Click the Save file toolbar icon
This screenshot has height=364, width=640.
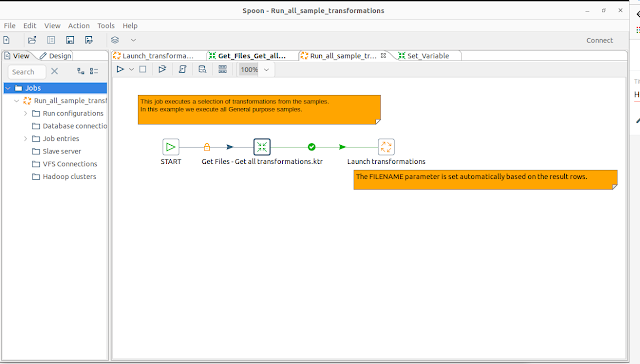[x=70, y=40]
